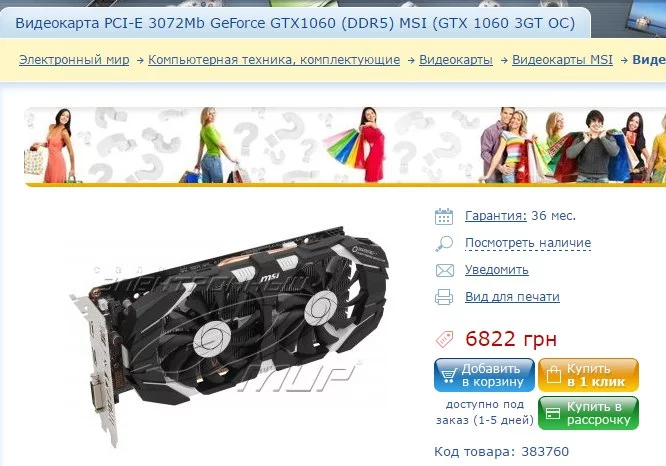666x466 pixels.
Task: Buy with Купить в 1 клик button
Action: [588, 375]
